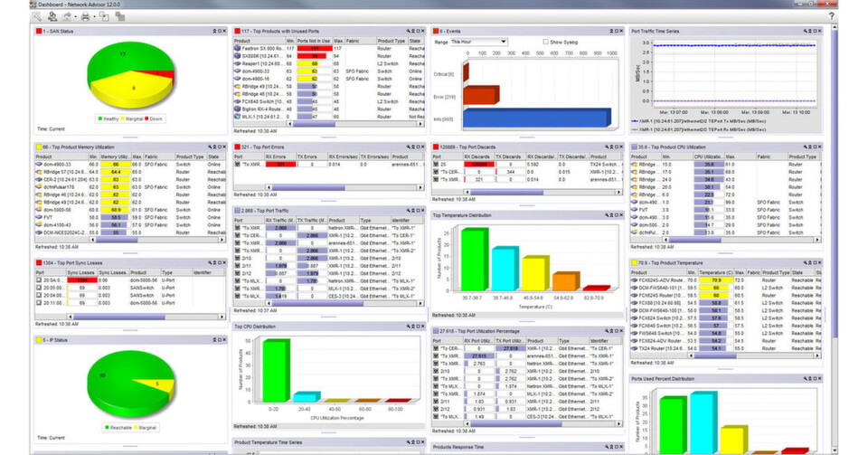The height and width of the screenshot is (455, 868).
Task: Select the Fastiron SX 800 row
Action: click(x=329, y=49)
